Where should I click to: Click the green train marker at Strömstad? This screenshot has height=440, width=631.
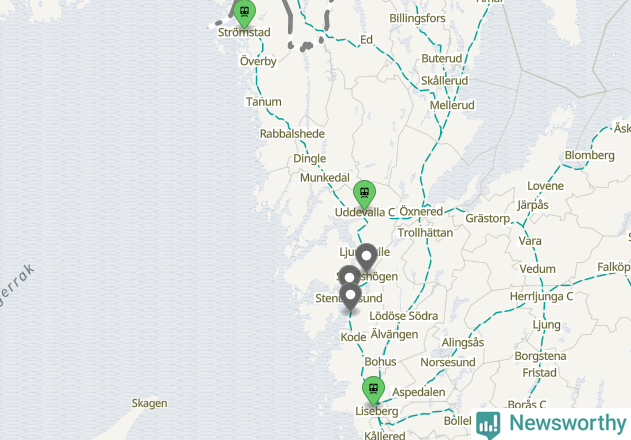pyautogui.click(x=244, y=12)
